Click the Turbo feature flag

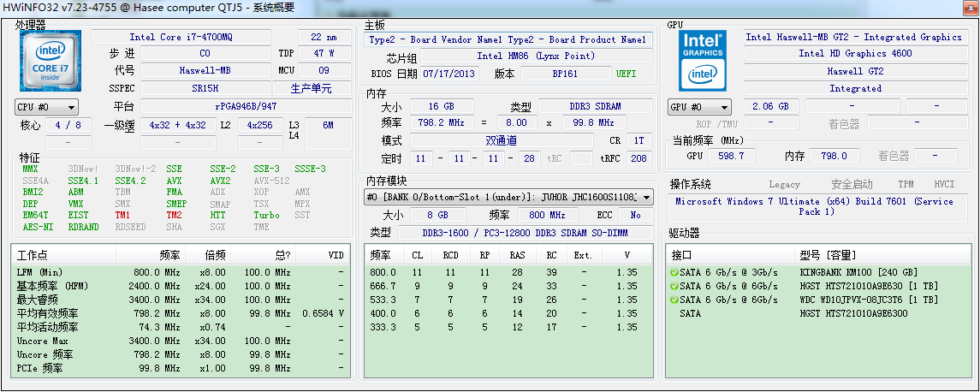267,215
